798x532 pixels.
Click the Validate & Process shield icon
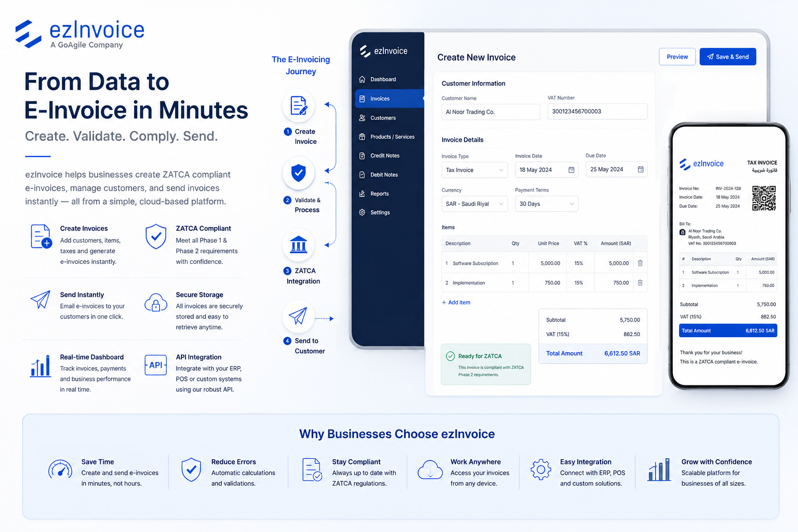click(x=299, y=172)
